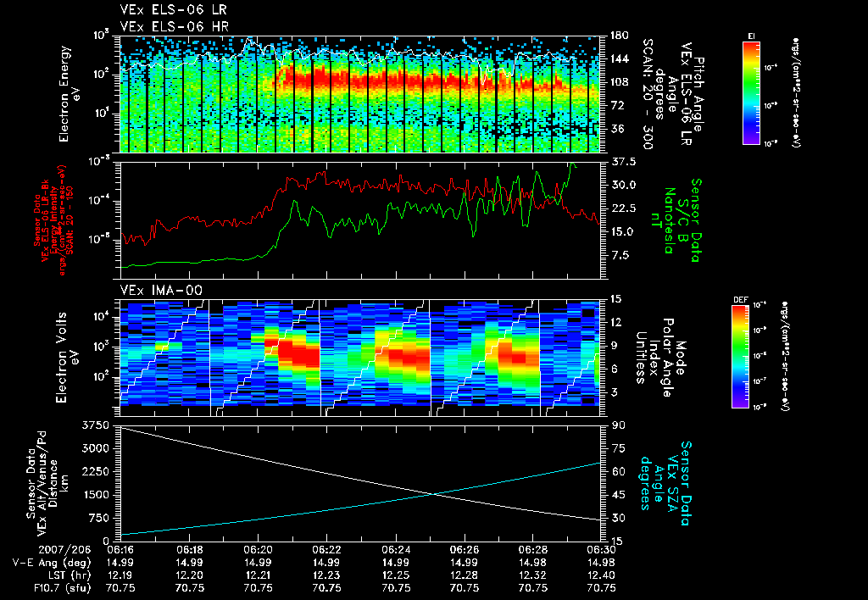
Task: Select the 06:28 time tick label
Action: [533, 550]
